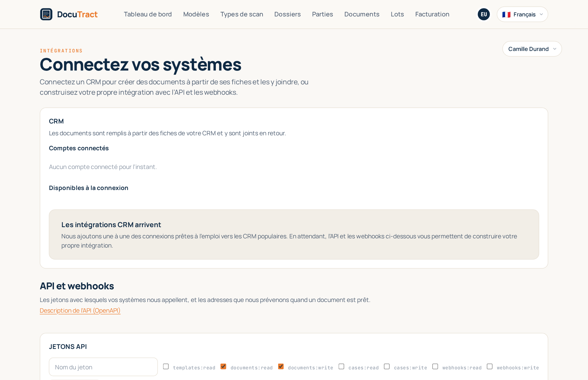This screenshot has height=380, width=588.
Task: Click the French flag icon
Action: (506, 14)
